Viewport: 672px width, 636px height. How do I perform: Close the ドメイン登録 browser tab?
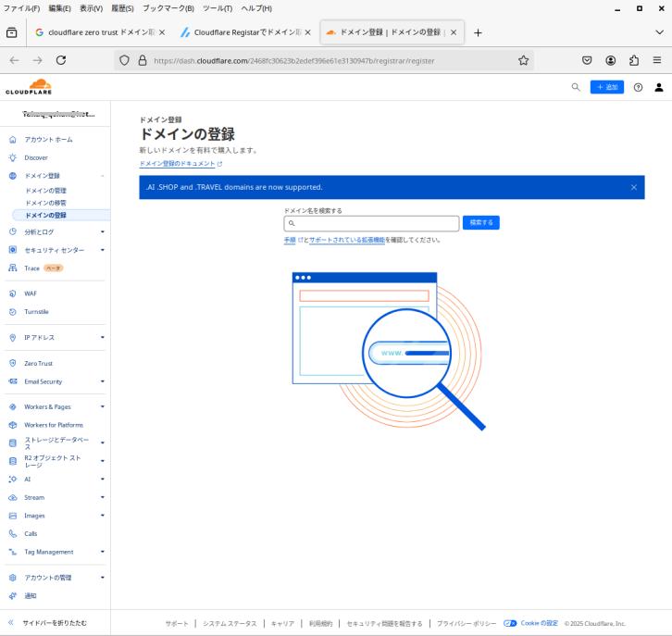coord(454,32)
